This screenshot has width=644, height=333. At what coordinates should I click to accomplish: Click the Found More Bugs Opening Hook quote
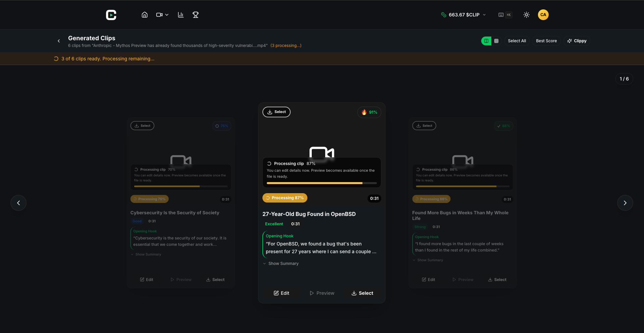[x=459, y=247]
